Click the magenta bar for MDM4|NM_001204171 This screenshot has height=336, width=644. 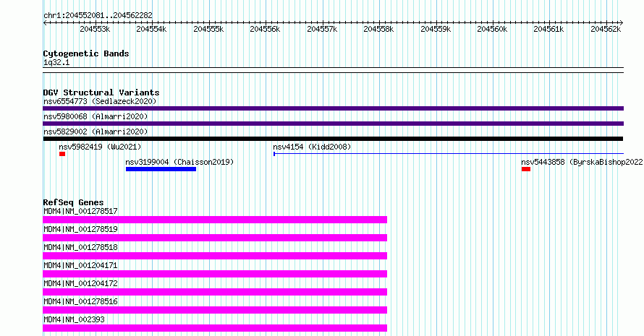215,274
